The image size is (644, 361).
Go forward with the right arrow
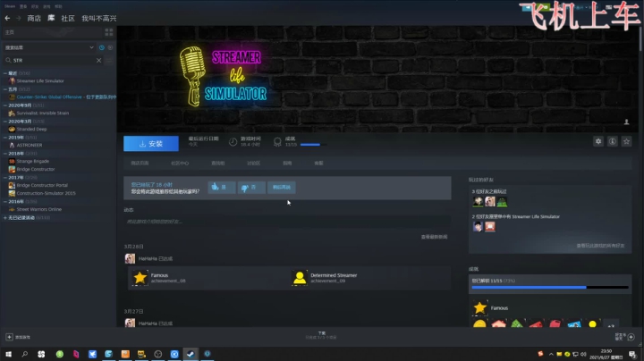pyautogui.click(x=19, y=18)
